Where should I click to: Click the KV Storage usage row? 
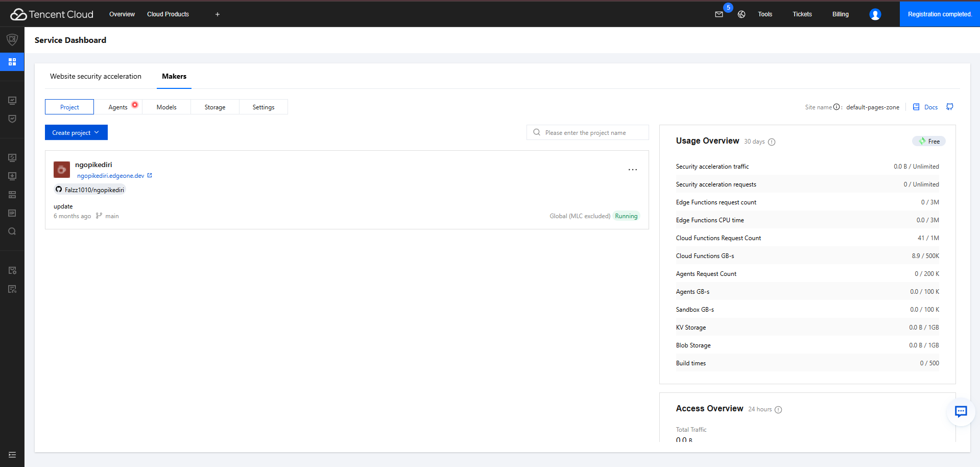pos(807,328)
